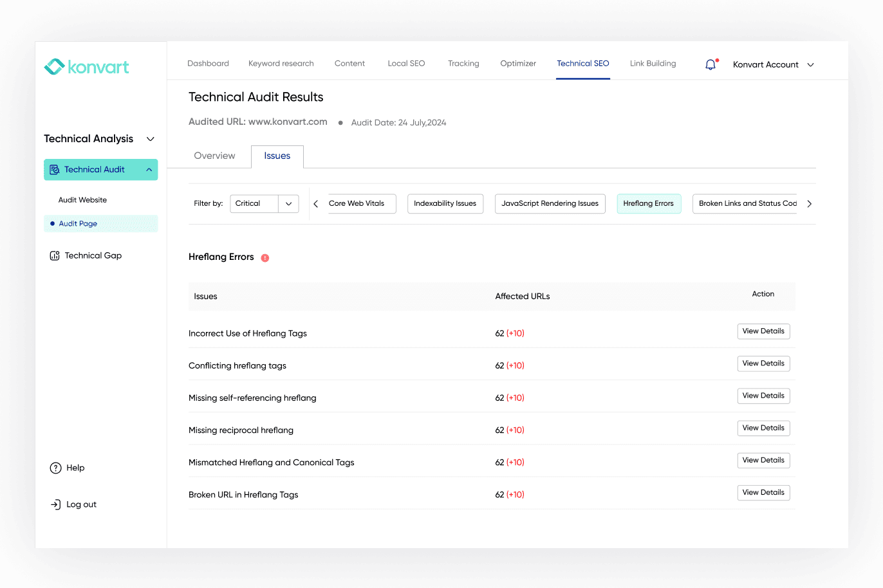Click the red Hreflang Errors warning icon
Viewport: 883px width, 588px height.
[x=265, y=257]
